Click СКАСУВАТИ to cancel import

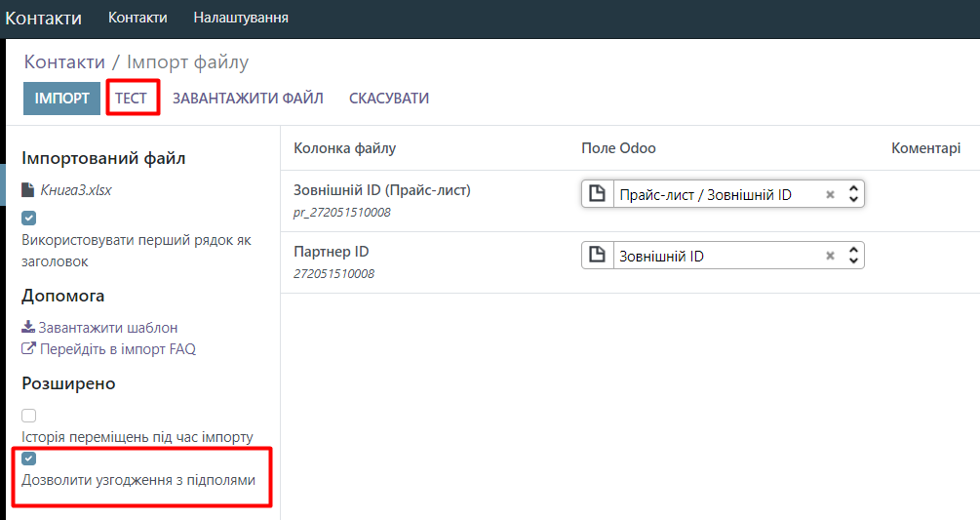pyautogui.click(x=389, y=99)
